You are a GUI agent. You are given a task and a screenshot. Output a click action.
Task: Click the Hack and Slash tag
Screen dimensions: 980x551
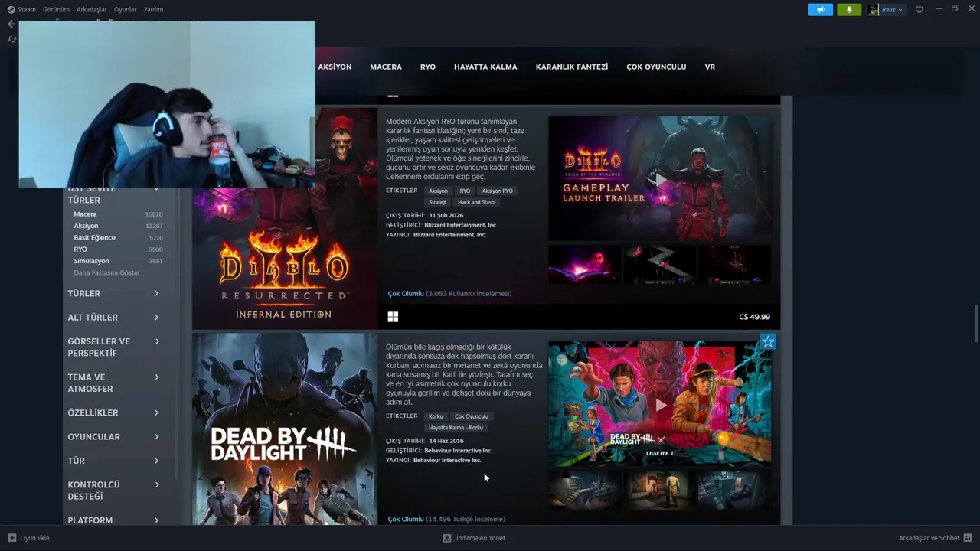coord(476,202)
